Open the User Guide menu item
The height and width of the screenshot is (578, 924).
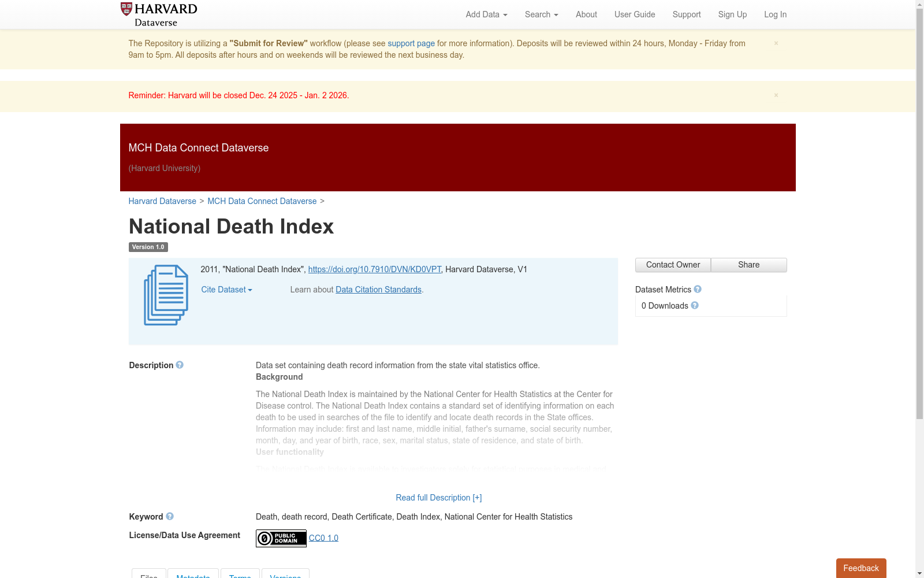coord(635,14)
